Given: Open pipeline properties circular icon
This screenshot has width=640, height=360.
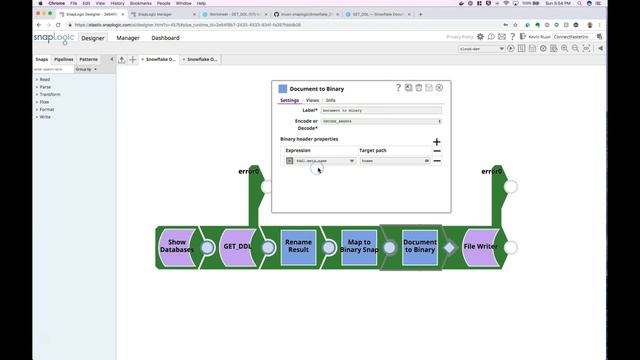Looking at the screenshot, I should [x=543, y=49].
